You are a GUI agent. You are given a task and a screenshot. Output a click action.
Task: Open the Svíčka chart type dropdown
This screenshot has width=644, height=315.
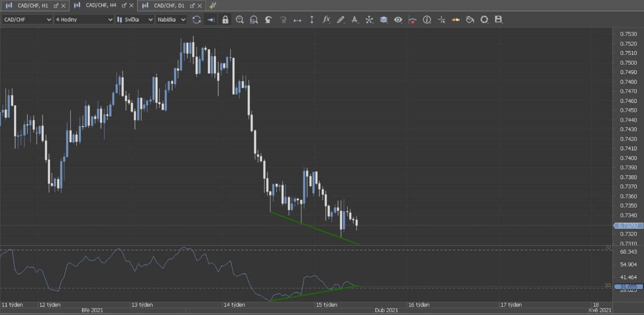click(x=135, y=20)
